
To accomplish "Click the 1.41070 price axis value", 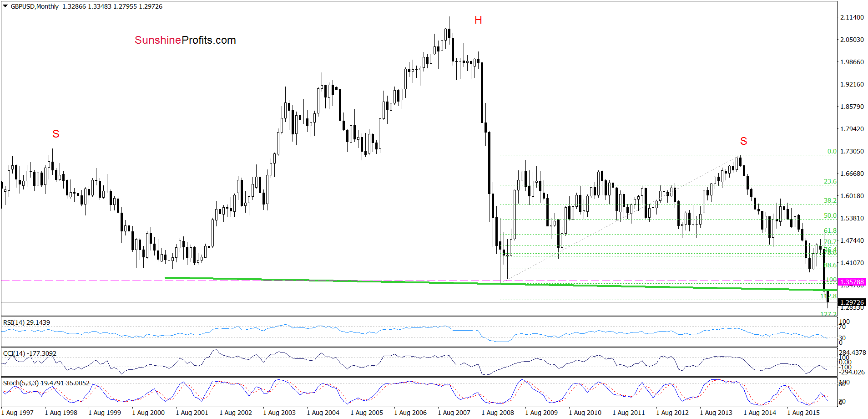I will pyautogui.click(x=852, y=263).
